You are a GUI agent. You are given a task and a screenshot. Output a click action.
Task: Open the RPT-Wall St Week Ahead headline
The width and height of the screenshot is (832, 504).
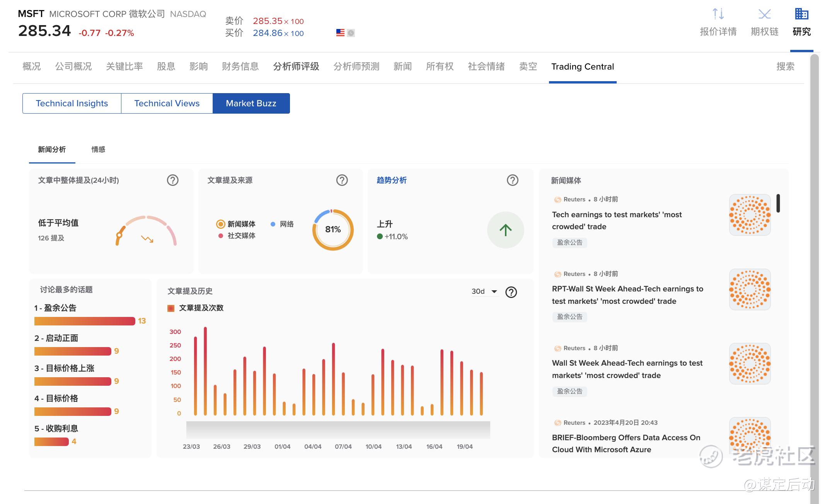[627, 295]
